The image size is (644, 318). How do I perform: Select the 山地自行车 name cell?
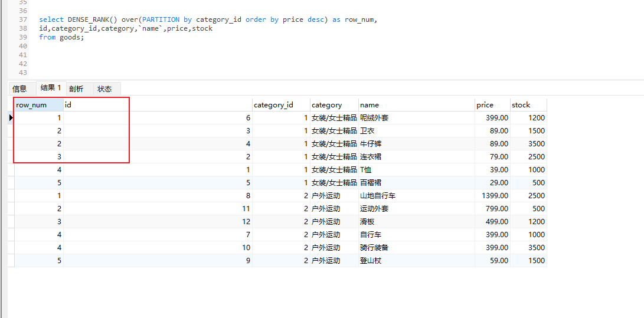click(x=417, y=196)
